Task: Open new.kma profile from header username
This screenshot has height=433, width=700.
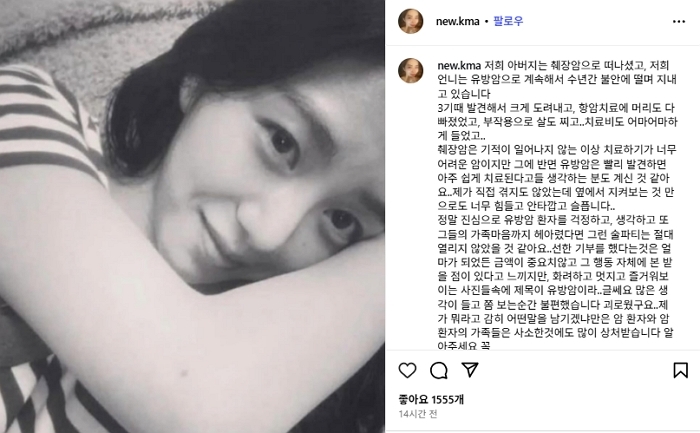Action: pyautogui.click(x=458, y=21)
